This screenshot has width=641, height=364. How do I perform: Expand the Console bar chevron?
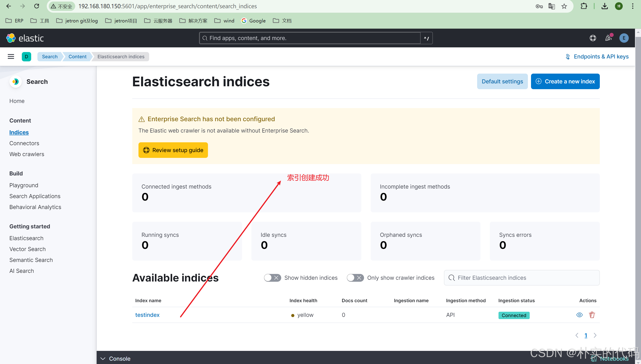pos(103,358)
